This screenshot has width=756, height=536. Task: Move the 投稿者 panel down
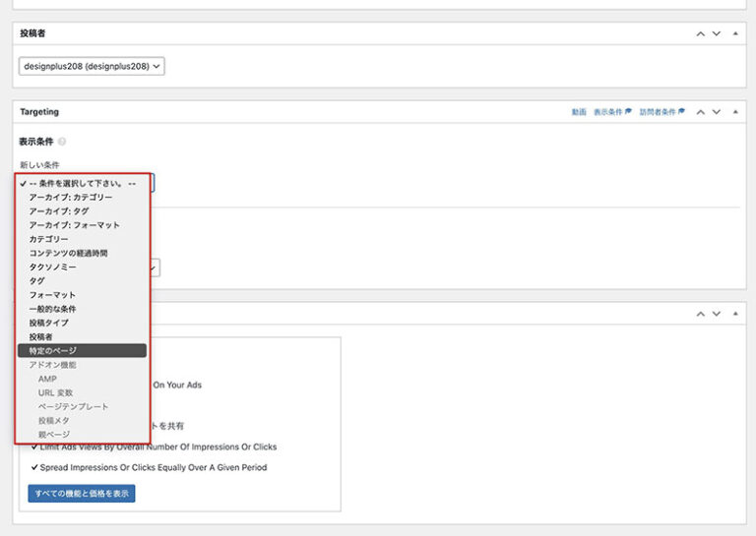tap(717, 33)
